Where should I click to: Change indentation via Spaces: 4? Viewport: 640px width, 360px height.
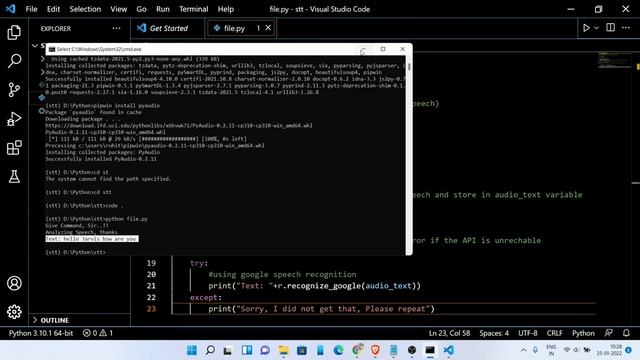click(494, 333)
